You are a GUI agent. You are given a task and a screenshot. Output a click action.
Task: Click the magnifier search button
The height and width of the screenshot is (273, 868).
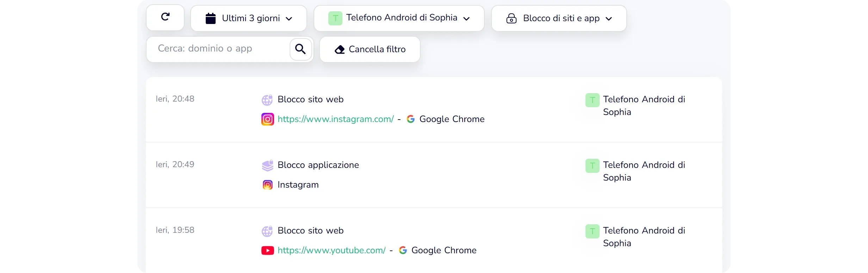[300, 49]
